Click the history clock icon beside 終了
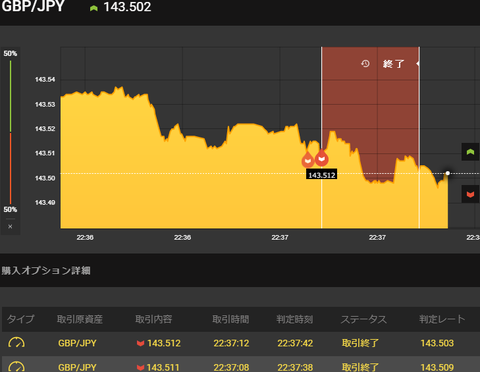Image resolution: width=480 pixels, height=372 pixels. pyautogui.click(x=365, y=63)
